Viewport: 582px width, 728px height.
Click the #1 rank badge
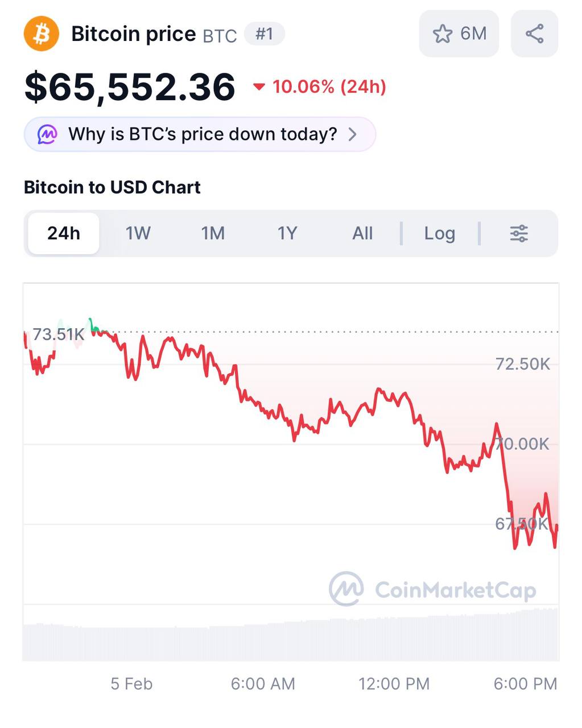click(264, 34)
